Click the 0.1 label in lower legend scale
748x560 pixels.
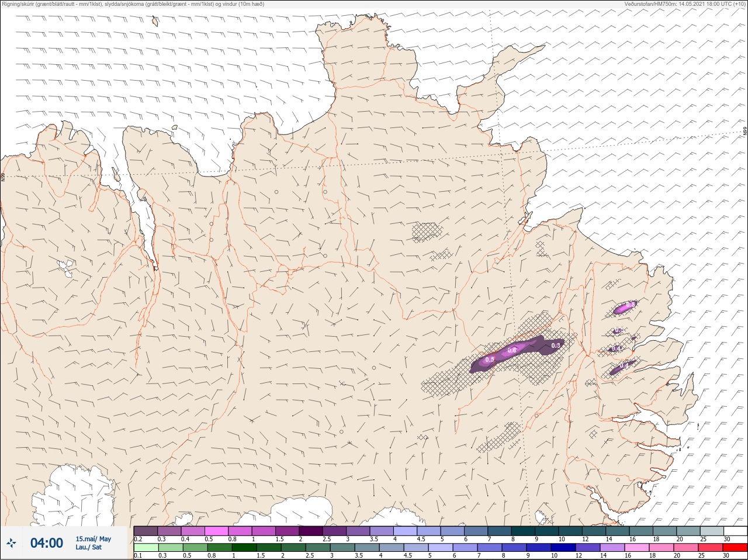138,556
